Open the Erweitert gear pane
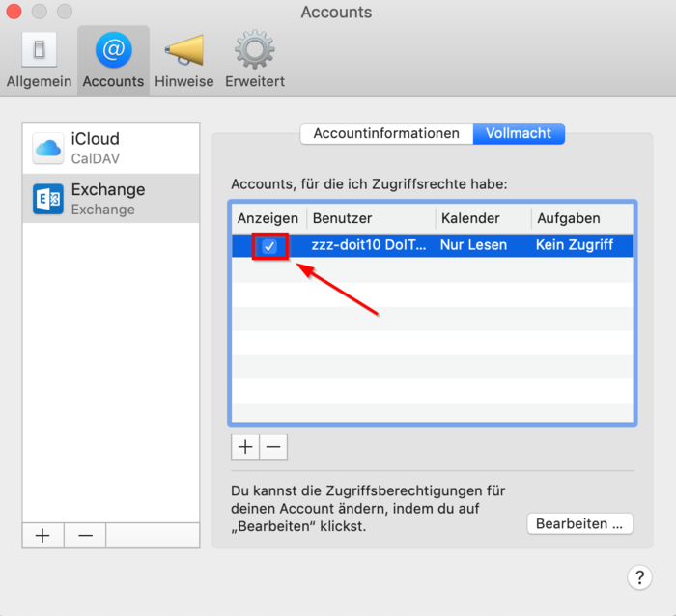This screenshot has height=616, width=676. click(255, 60)
